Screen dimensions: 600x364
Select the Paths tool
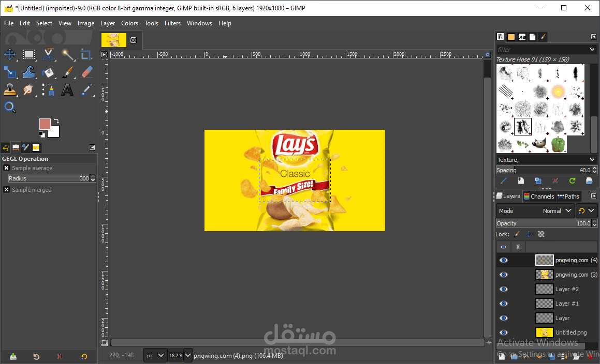pos(48,90)
